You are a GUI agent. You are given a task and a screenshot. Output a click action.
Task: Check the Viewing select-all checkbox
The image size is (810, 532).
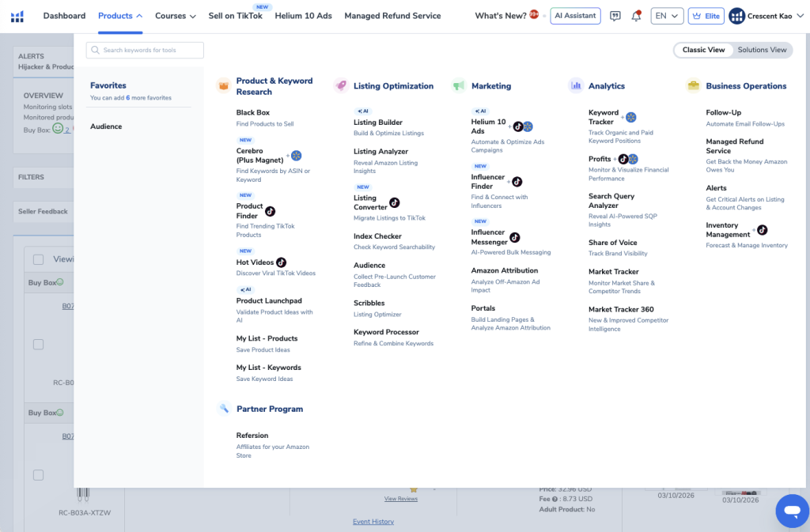tap(38, 259)
